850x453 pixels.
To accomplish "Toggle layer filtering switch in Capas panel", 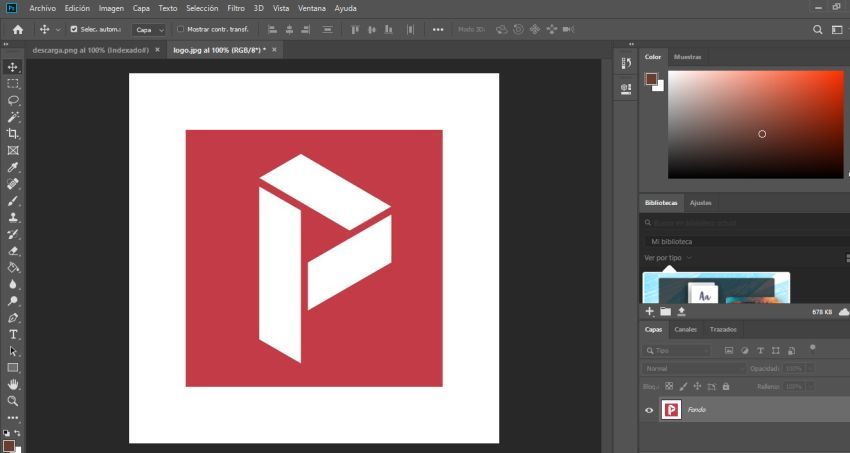I will click(812, 348).
